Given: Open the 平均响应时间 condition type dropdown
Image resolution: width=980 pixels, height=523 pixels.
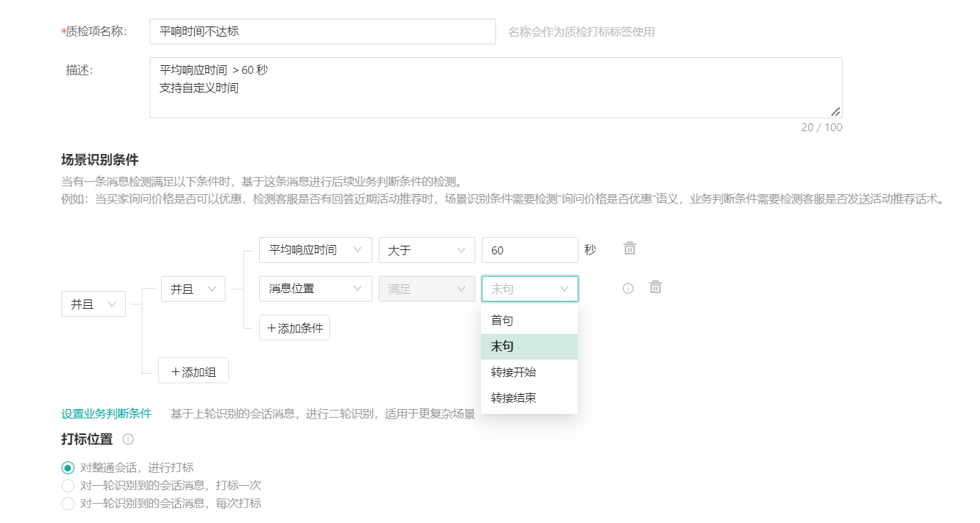Looking at the screenshot, I should pyautogui.click(x=316, y=250).
